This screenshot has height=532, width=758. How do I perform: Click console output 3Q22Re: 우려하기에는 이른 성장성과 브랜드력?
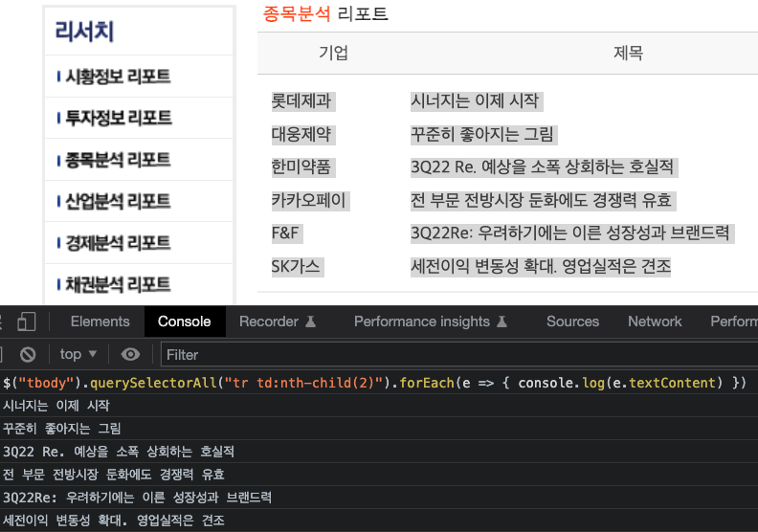coord(137,498)
